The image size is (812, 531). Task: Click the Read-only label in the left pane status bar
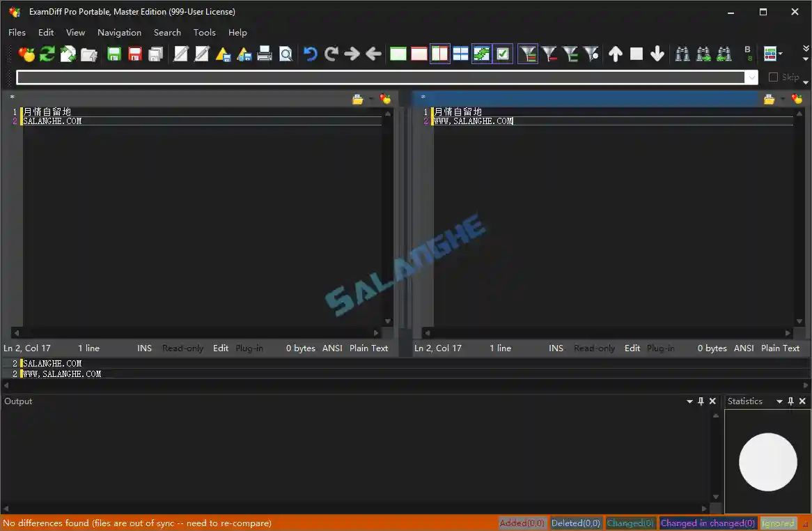point(182,348)
